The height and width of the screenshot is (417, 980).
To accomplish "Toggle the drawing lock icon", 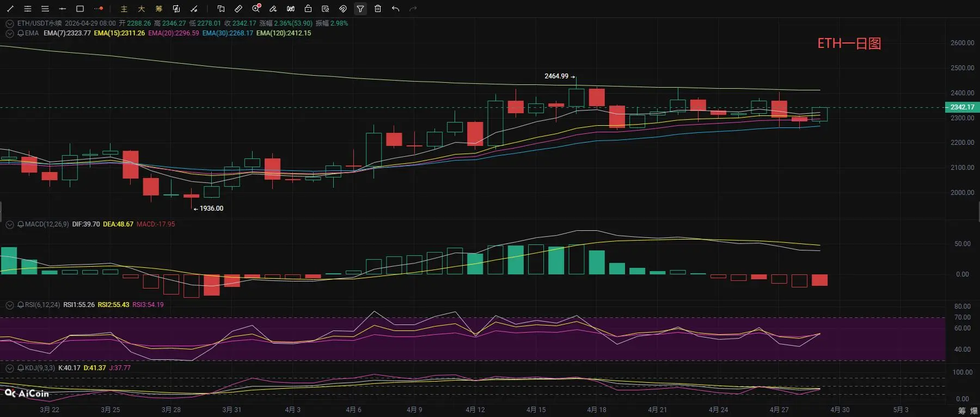I will 308,9.
